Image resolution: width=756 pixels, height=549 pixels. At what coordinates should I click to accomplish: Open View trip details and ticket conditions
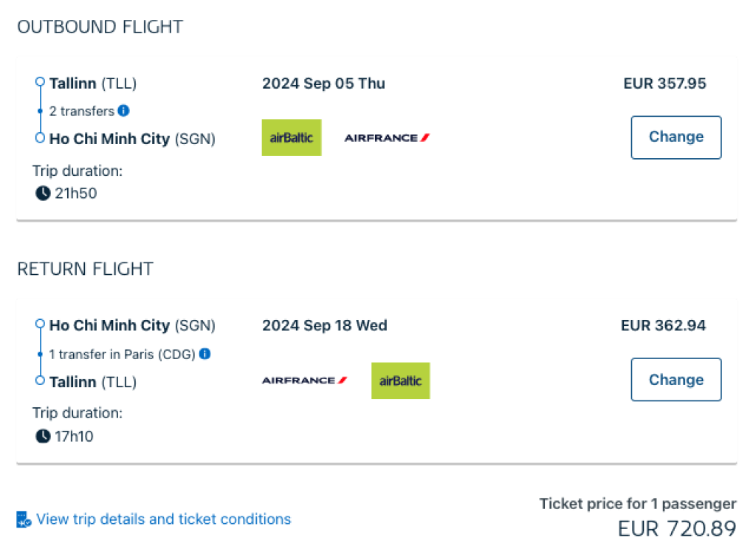[x=163, y=519]
